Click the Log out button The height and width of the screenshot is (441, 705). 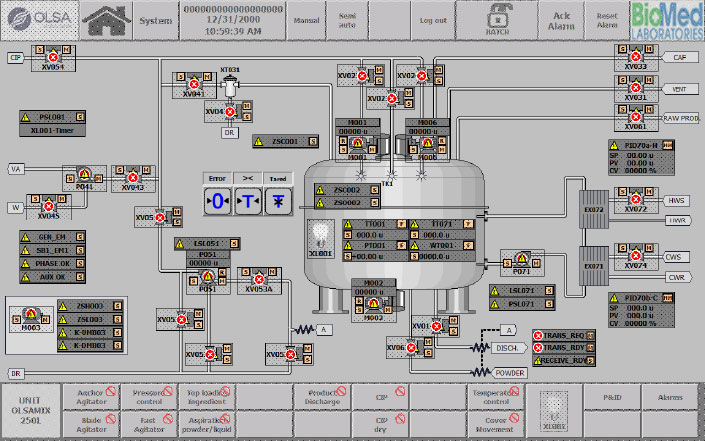[433, 20]
